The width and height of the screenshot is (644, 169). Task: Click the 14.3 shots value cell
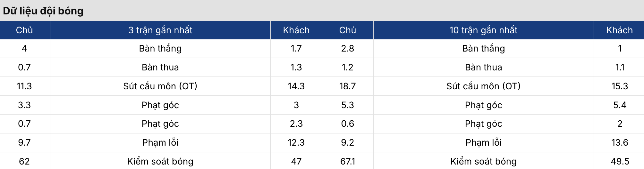click(296, 86)
